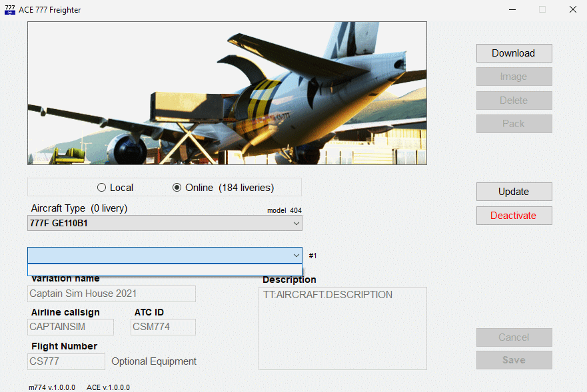Expand the Aircraft Type 777F GE110B1 dropdown
Image resolution: width=587 pixels, height=392 pixels.
pos(165,224)
